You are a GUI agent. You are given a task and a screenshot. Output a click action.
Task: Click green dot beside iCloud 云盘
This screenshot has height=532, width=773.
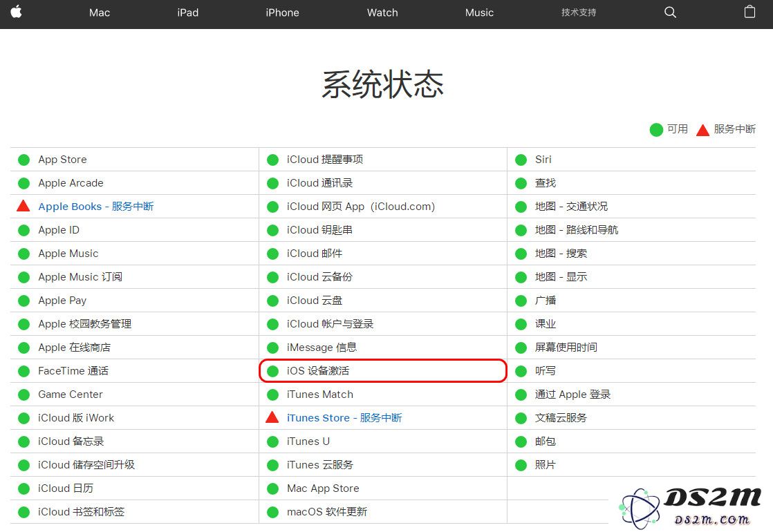(272, 301)
